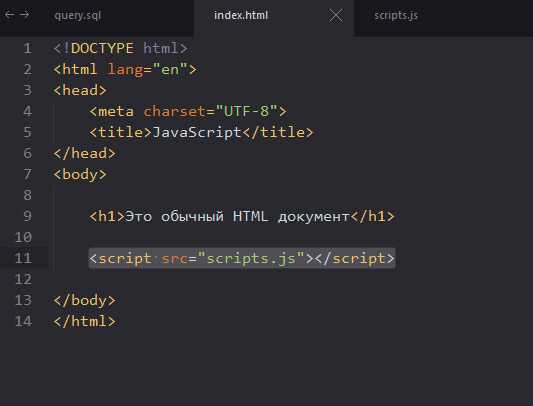Click the meta charset="UTF-8" line
This screenshot has width=533, height=406.
188,111
